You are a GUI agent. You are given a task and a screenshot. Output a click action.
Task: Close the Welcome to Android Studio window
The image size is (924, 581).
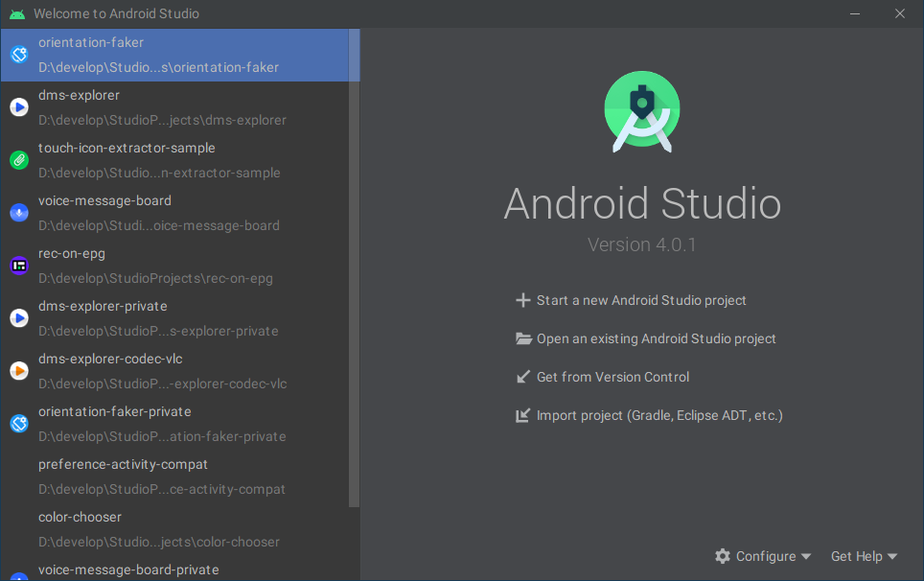900,13
